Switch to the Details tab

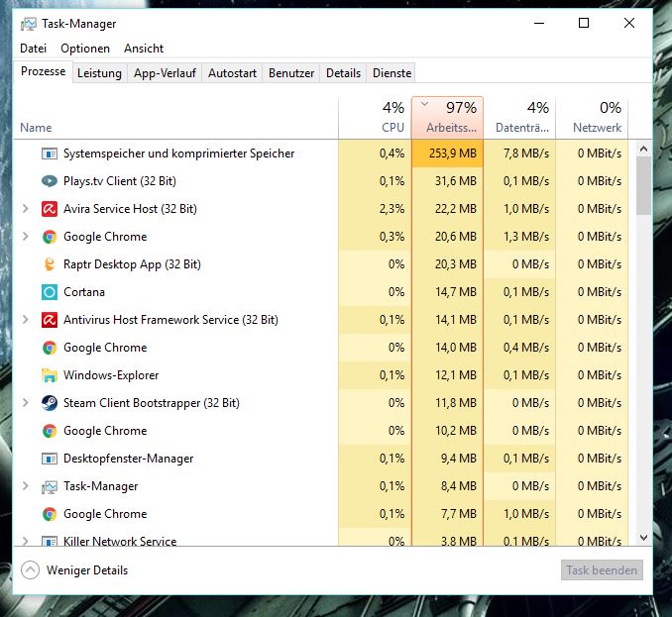pos(343,73)
